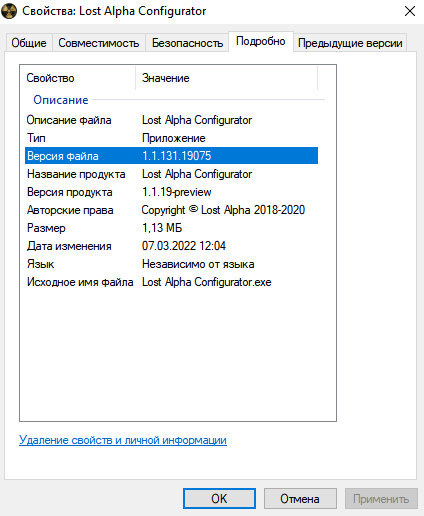
Task: Select the Исходное имя файла row
Action: pyautogui.click(x=172, y=282)
